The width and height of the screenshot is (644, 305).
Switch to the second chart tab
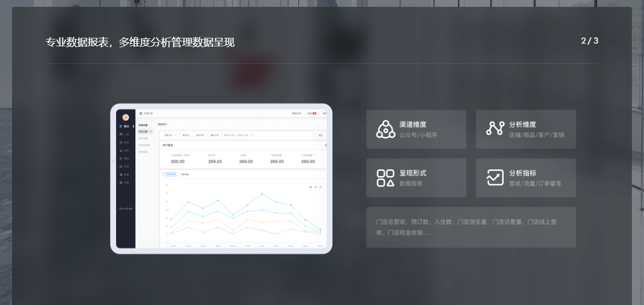pyautogui.click(x=184, y=174)
